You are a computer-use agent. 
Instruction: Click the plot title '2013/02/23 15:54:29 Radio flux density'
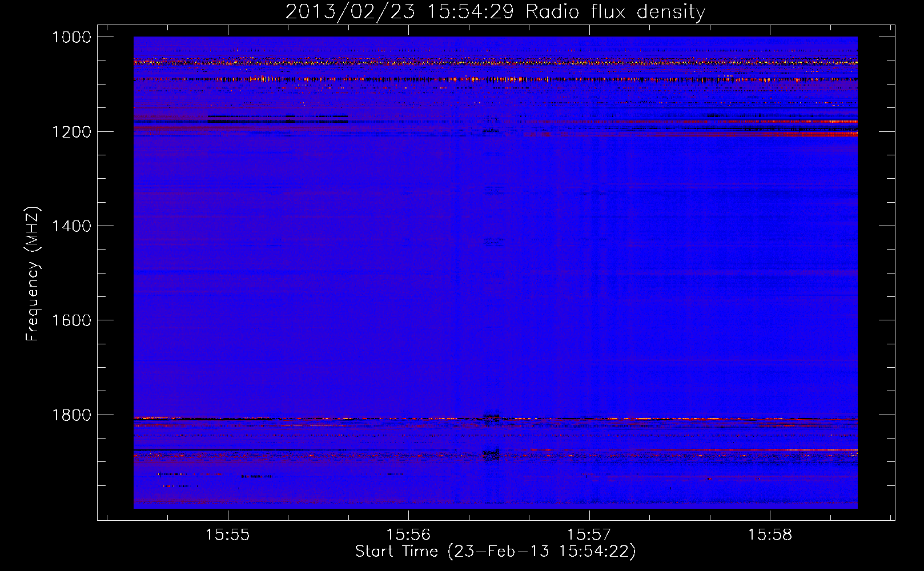click(x=495, y=12)
